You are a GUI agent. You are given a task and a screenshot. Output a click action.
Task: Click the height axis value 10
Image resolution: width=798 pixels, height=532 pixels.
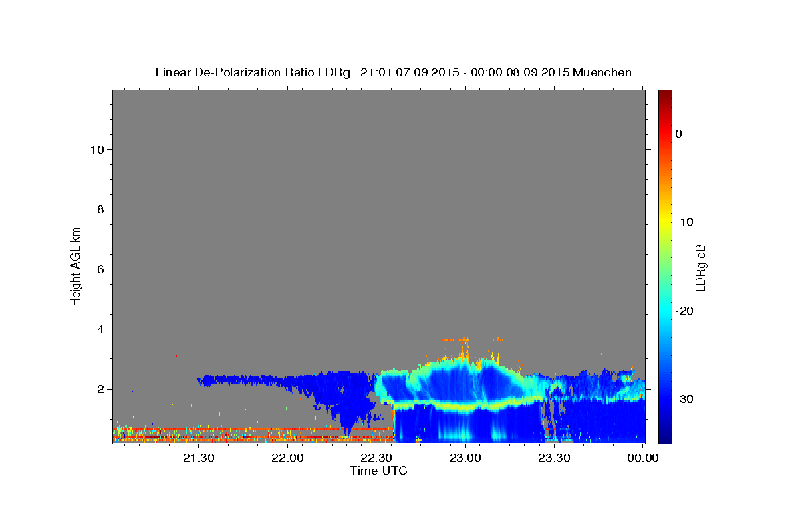point(96,149)
